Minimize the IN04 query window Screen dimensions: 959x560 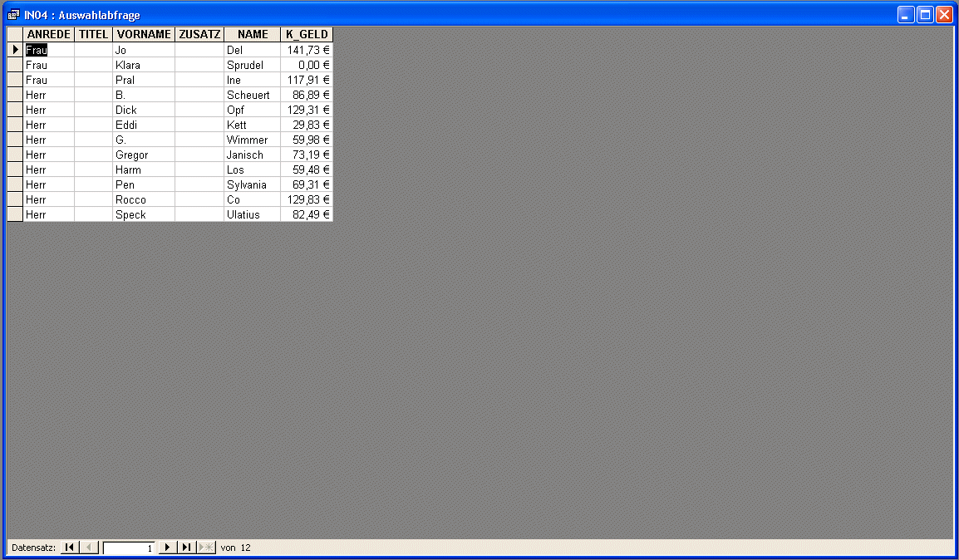906,15
